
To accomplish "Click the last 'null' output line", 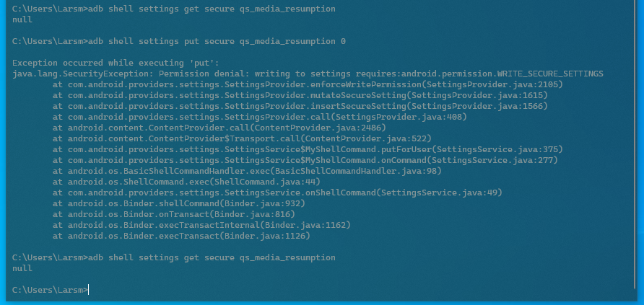I will coord(22,268).
